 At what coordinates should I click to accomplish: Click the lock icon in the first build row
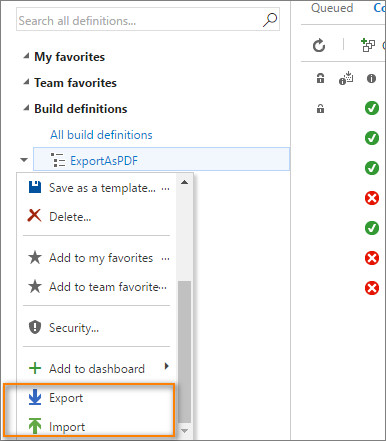(320, 108)
